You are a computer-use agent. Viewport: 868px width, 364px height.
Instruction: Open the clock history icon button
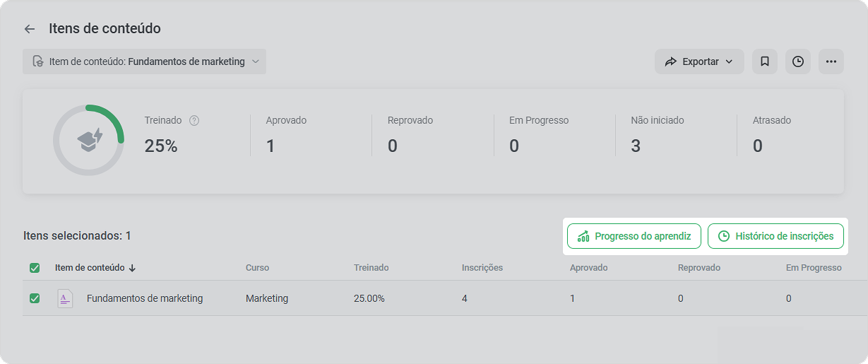(x=798, y=61)
